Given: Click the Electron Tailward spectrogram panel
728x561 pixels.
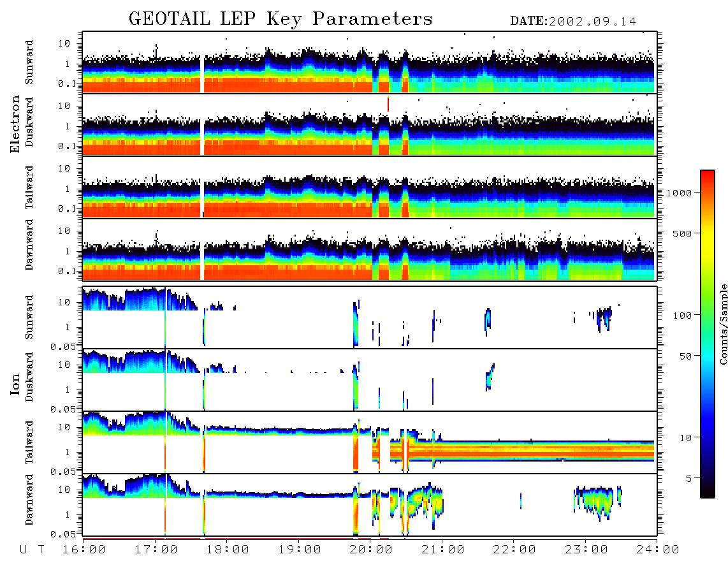Looking at the screenshot, I should 370,187.
